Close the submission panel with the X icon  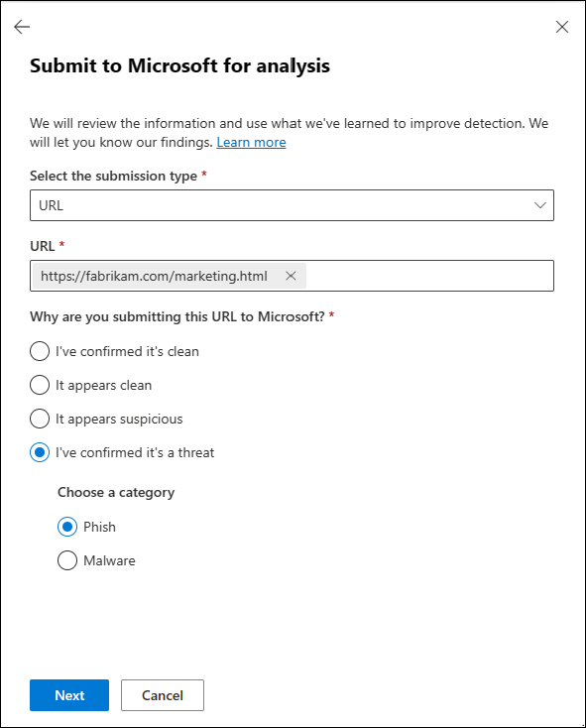click(562, 27)
